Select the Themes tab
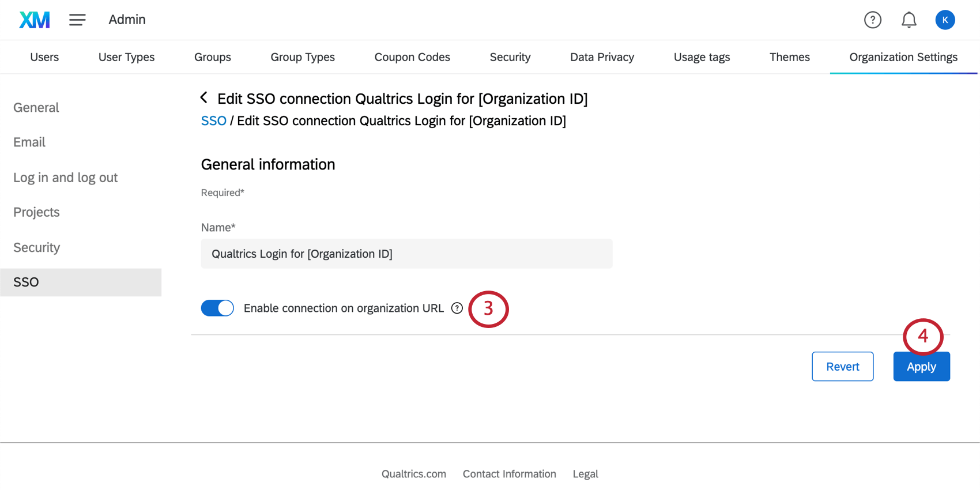 [x=789, y=57]
